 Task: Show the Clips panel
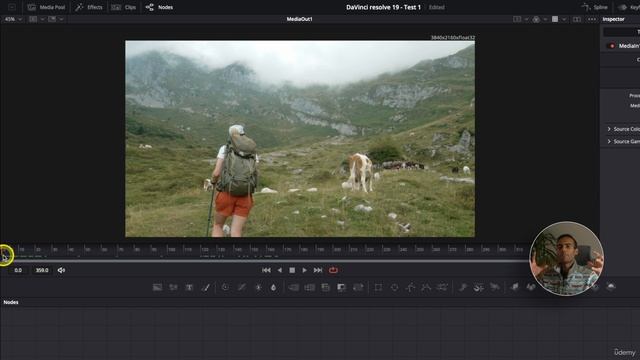pos(124,7)
